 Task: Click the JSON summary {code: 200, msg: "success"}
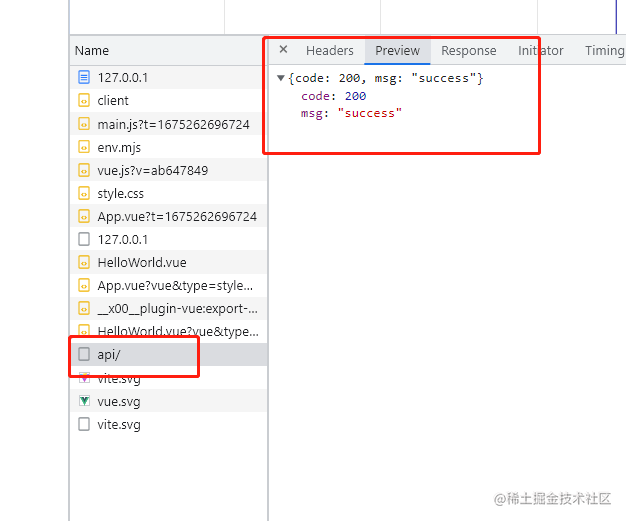click(386, 78)
